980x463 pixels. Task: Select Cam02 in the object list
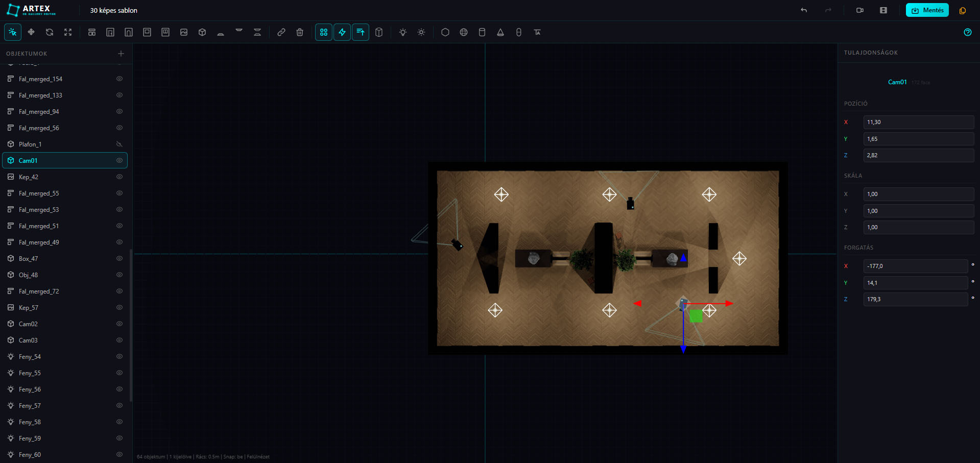click(28, 324)
